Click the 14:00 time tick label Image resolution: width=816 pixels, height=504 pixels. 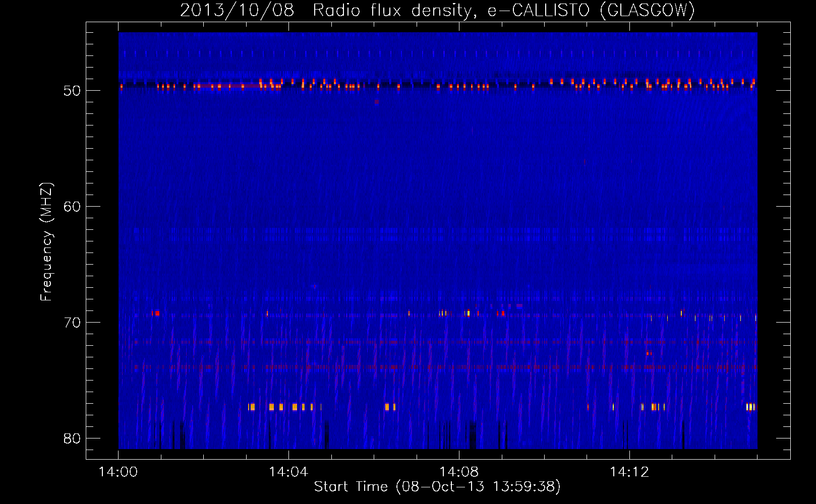point(118,472)
